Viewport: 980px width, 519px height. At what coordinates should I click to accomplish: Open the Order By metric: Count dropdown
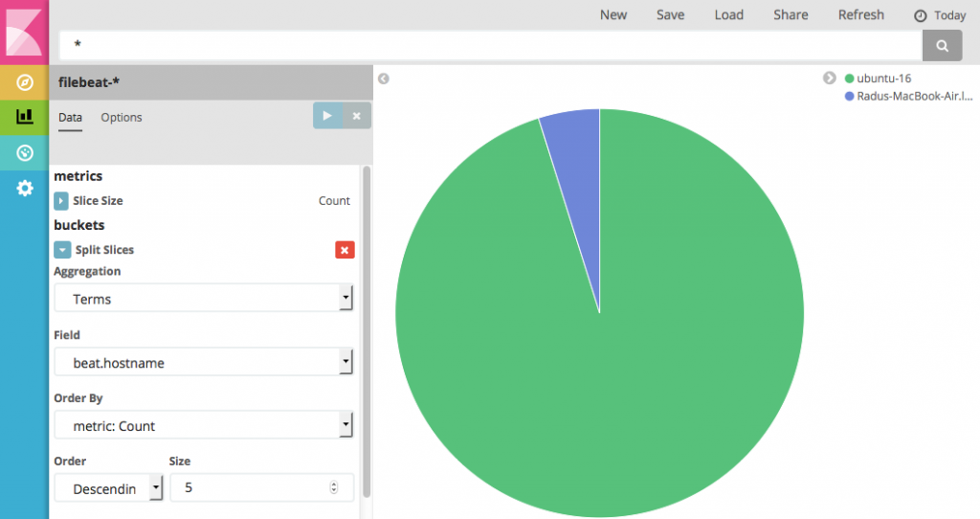(x=203, y=426)
